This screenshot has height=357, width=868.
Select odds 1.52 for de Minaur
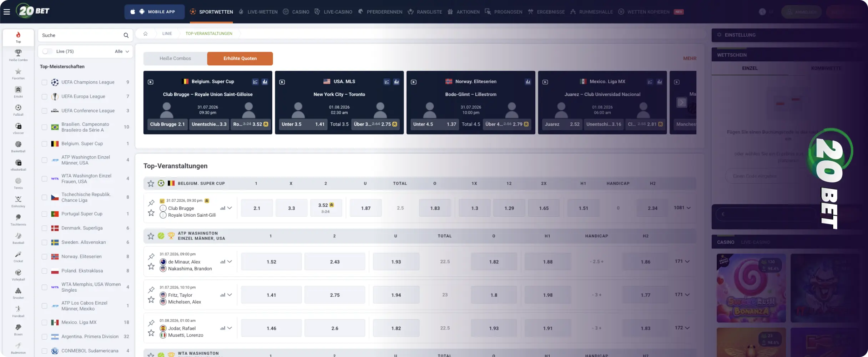coord(271,262)
